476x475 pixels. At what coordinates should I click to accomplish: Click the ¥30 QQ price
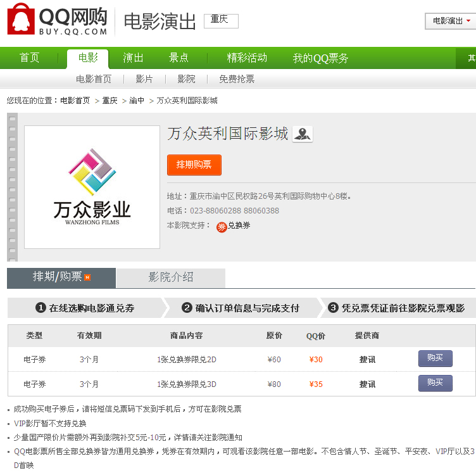click(x=316, y=360)
